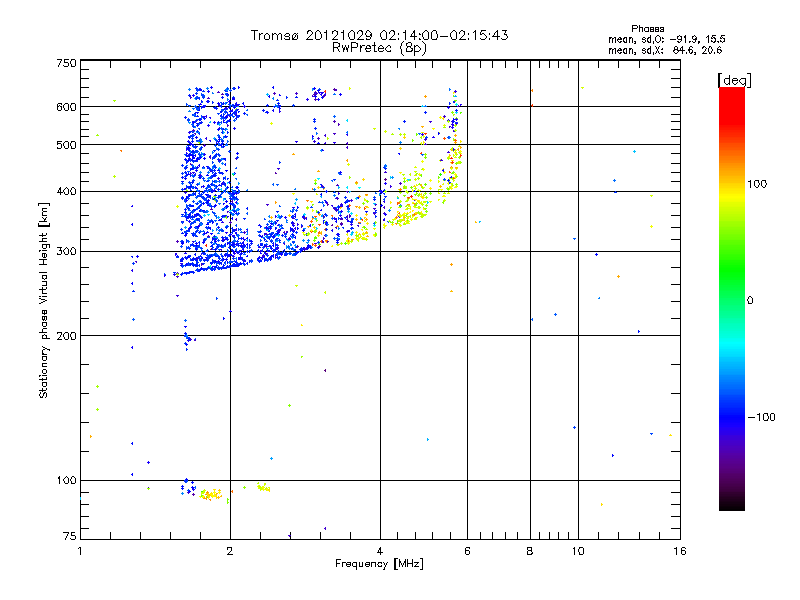Click the y-axis tick label '750'

[x=66, y=63]
